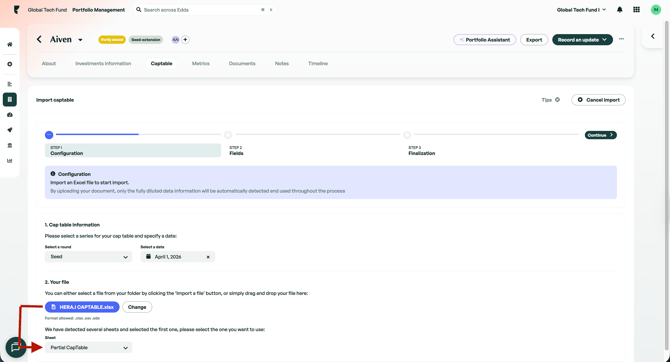Click the Continue button
The image size is (670, 362).
[600, 135]
